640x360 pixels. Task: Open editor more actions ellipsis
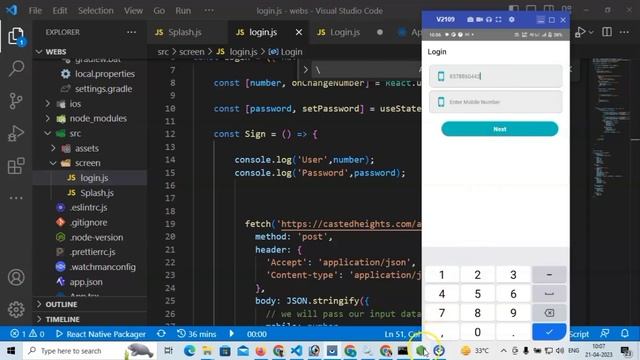pyautogui.click(x=624, y=32)
